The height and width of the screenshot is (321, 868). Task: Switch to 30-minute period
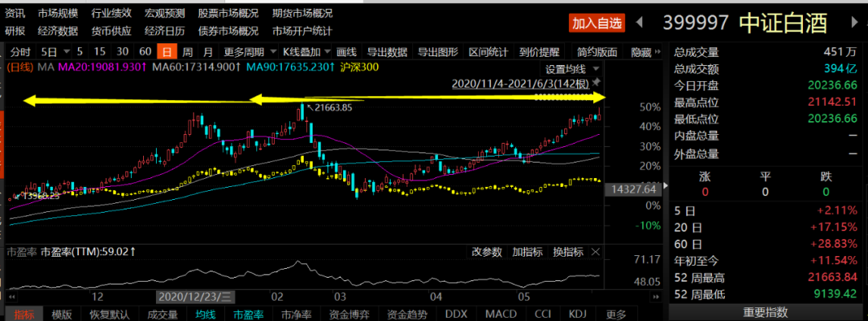click(x=123, y=52)
